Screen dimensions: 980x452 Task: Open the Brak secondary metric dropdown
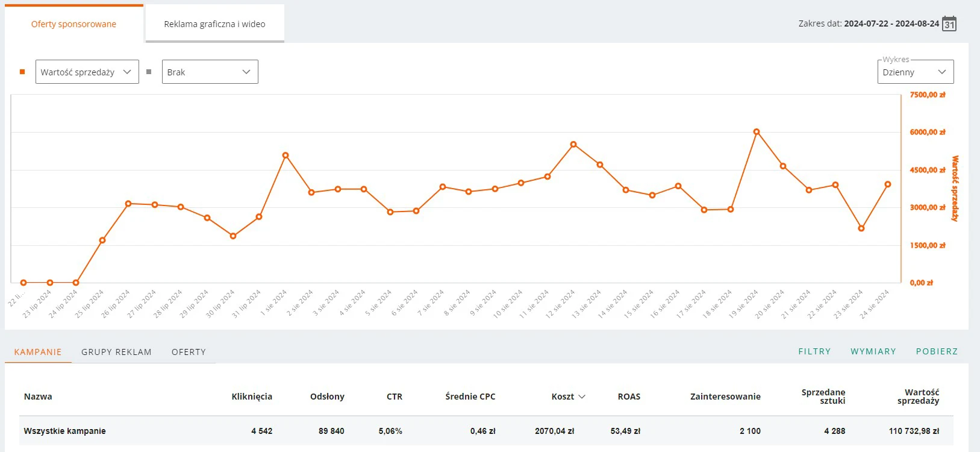pyautogui.click(x=210, y=72)
